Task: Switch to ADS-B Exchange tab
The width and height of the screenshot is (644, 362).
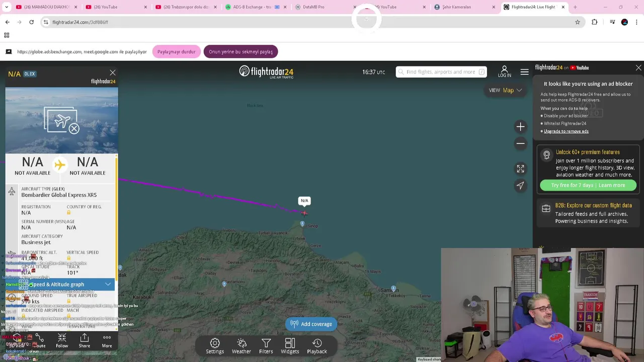Action: (255, 7)
